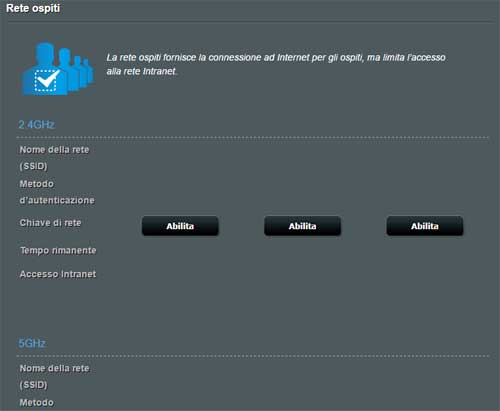Click the guest network description text

pyautogui.click(x=276, y=64)
